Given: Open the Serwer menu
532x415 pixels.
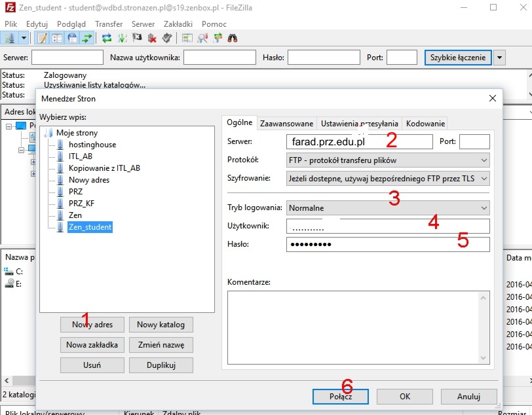Looking at the screenshot, I should pos(143,24).
